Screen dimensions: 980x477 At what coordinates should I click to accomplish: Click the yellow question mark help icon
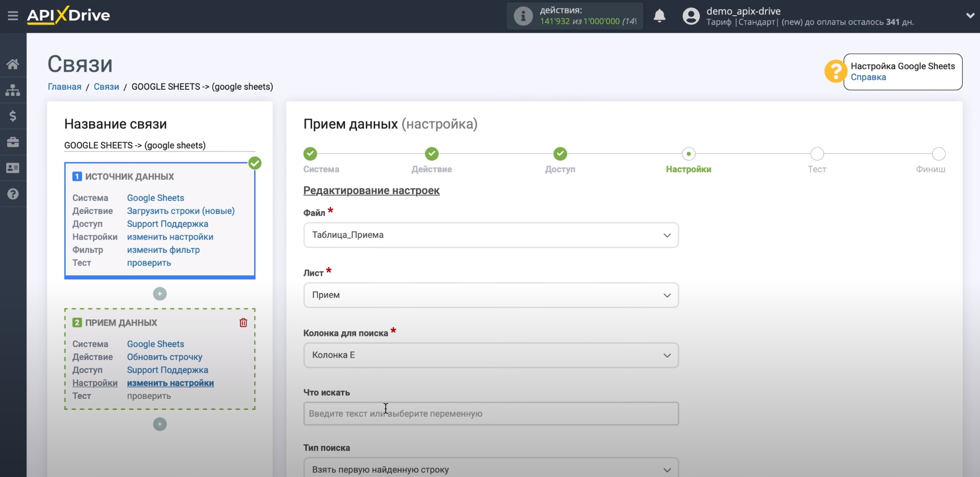[835, 71]
